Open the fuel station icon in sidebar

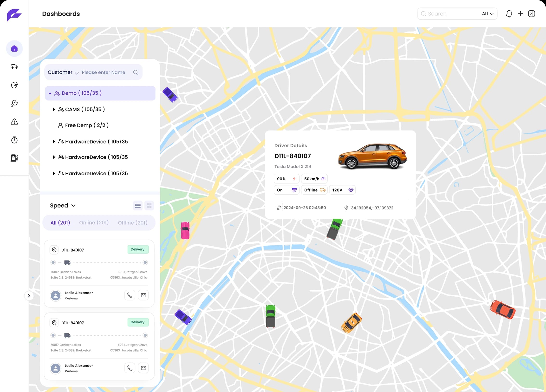point(14,158)
